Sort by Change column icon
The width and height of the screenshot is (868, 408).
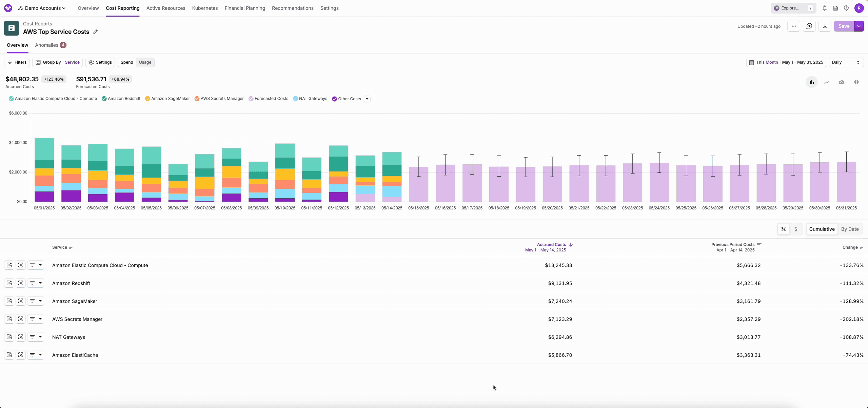click(862, 247)
